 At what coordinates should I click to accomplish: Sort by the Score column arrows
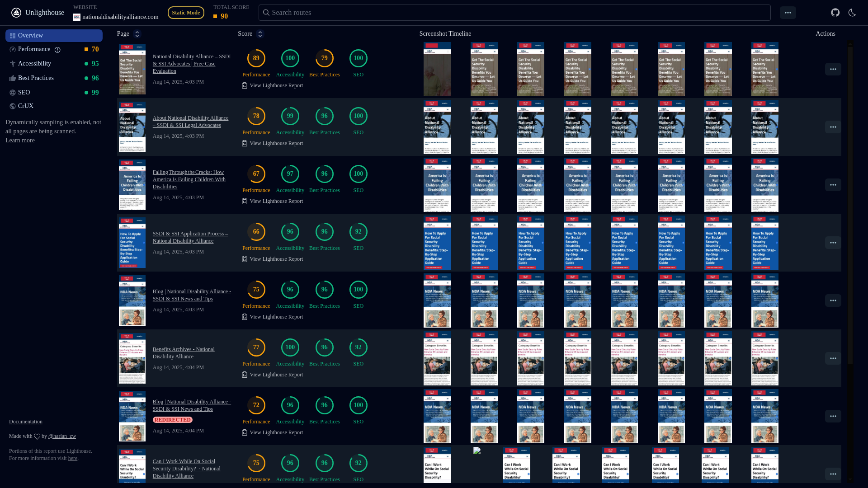click(x=260, y=34)
